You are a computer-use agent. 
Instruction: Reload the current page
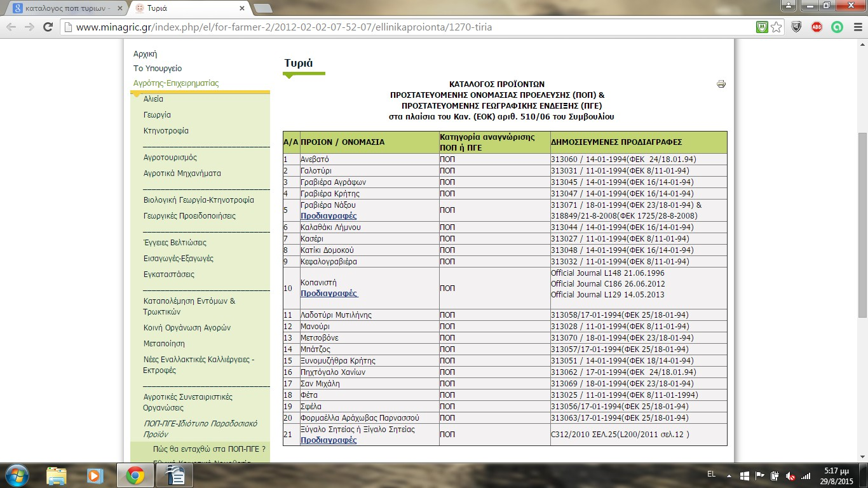coord(48,27)
